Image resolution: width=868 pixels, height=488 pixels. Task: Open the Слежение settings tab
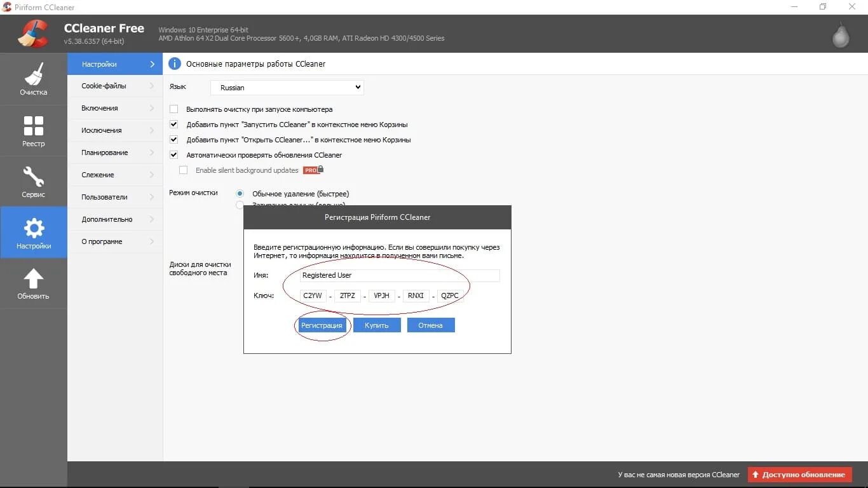[x=115, y=175]
